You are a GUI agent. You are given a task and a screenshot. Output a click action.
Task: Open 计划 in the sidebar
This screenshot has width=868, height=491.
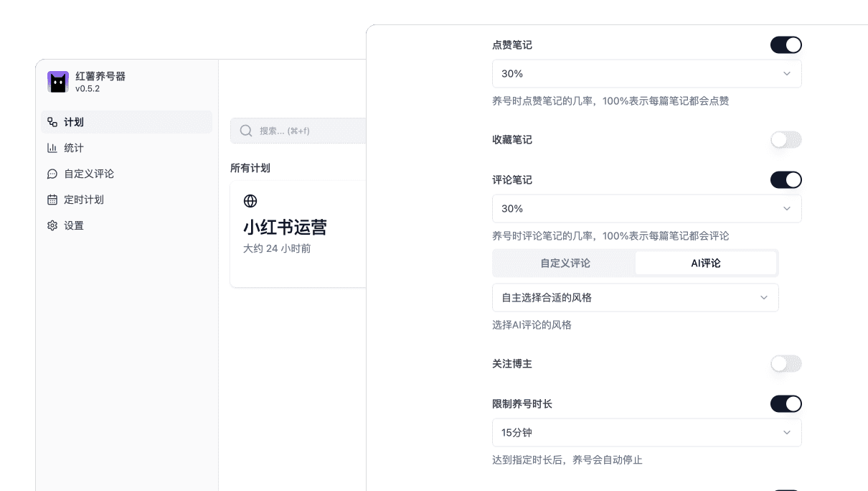tap(127, 122)
